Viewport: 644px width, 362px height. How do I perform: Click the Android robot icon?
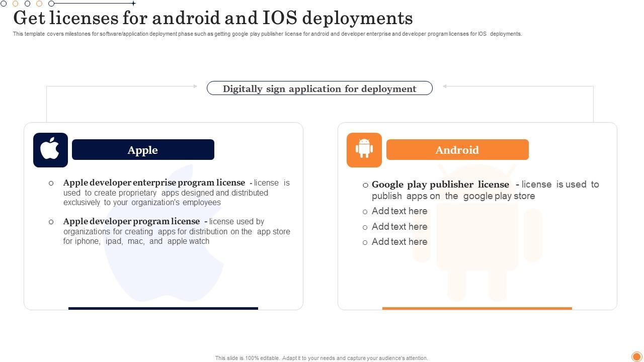[x=364, y=149]
